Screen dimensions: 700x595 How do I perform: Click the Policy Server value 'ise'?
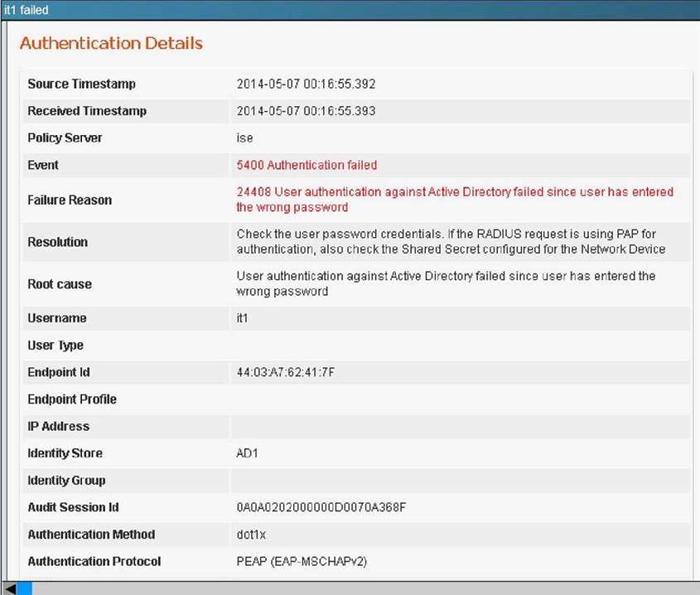[x=244, y=138]
